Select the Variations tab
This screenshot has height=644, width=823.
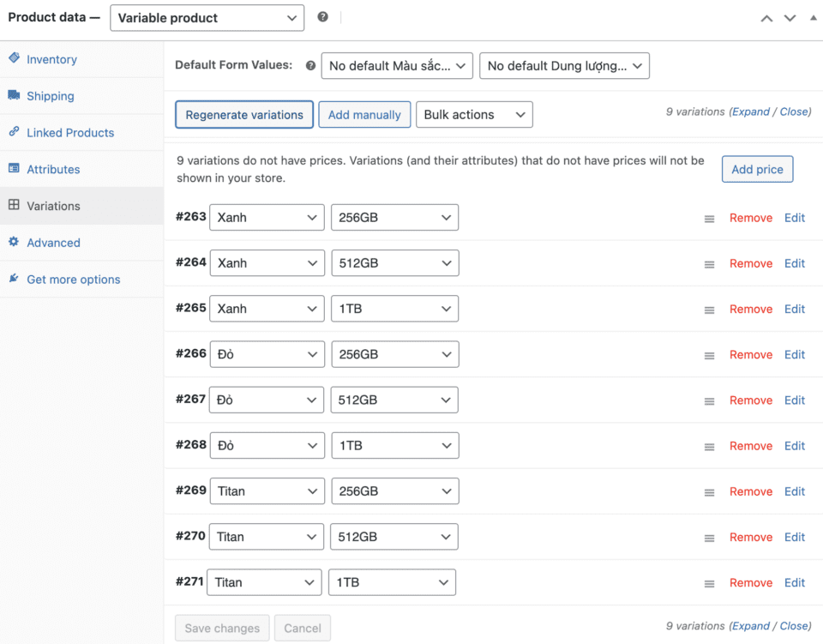click(x=81, y=207)
